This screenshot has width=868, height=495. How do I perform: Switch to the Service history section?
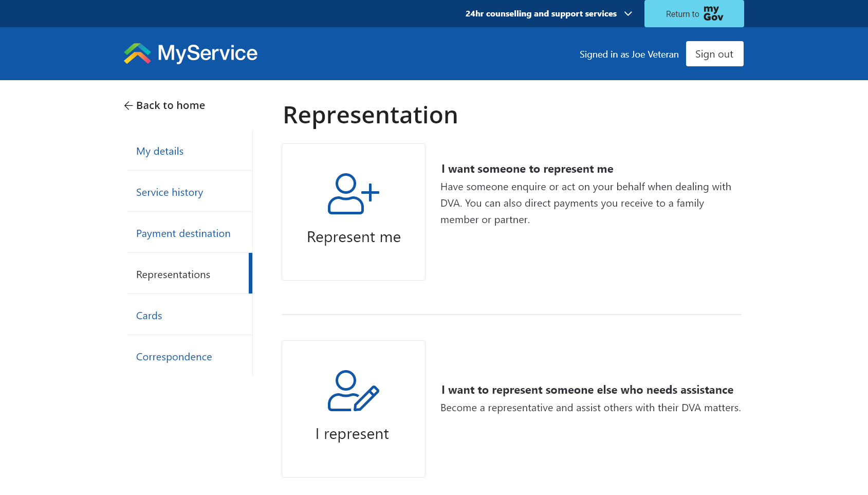click(x=170, y=192)
